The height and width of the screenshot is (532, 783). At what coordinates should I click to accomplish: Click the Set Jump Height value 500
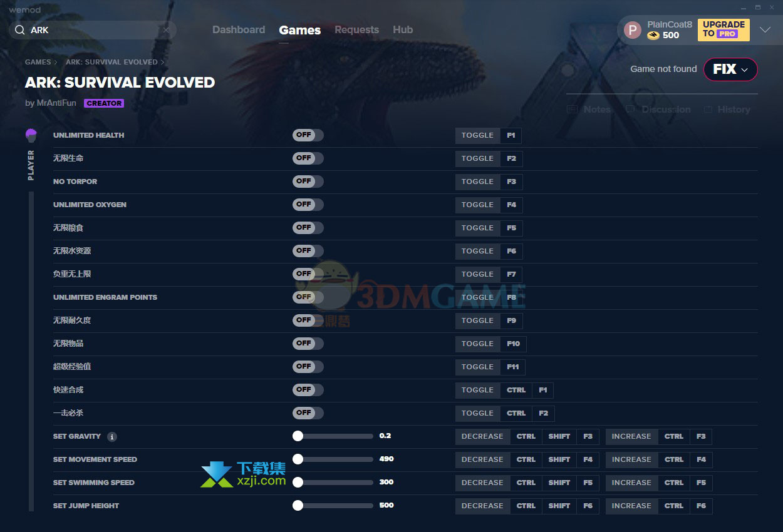click(x=386, y=506)
